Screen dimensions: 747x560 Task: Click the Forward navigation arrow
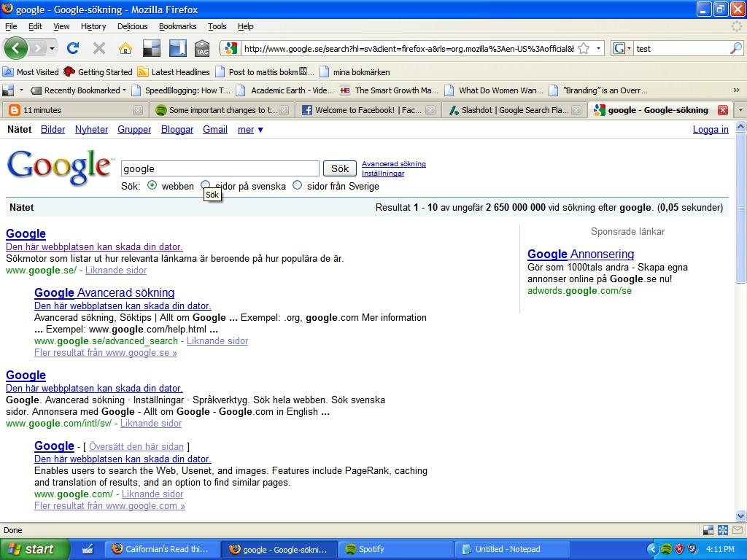coord(38,48)
